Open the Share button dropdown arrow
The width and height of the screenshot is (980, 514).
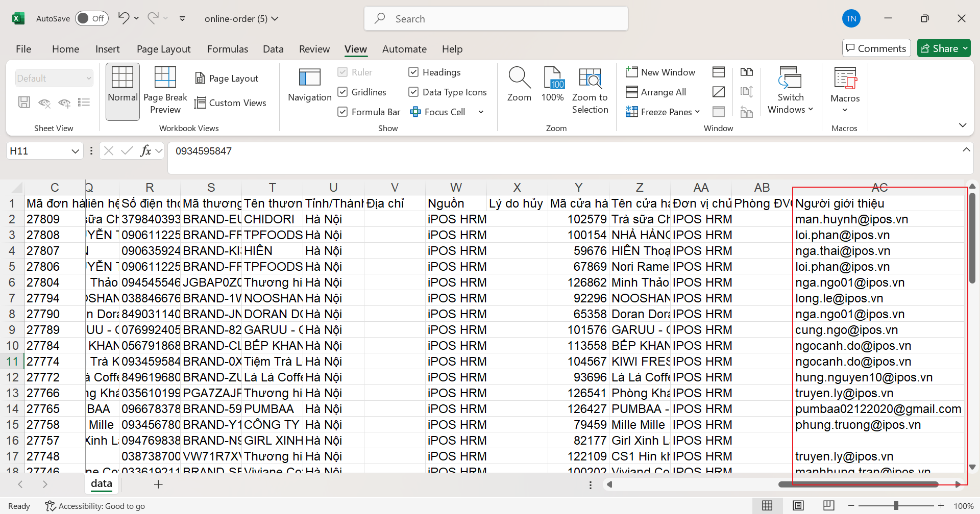(965, 48)
